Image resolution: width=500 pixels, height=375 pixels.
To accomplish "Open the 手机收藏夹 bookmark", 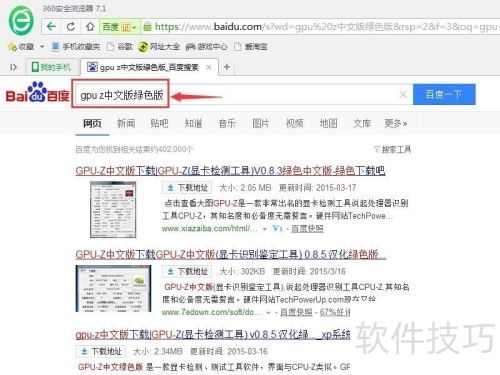I will coord(76,47).
